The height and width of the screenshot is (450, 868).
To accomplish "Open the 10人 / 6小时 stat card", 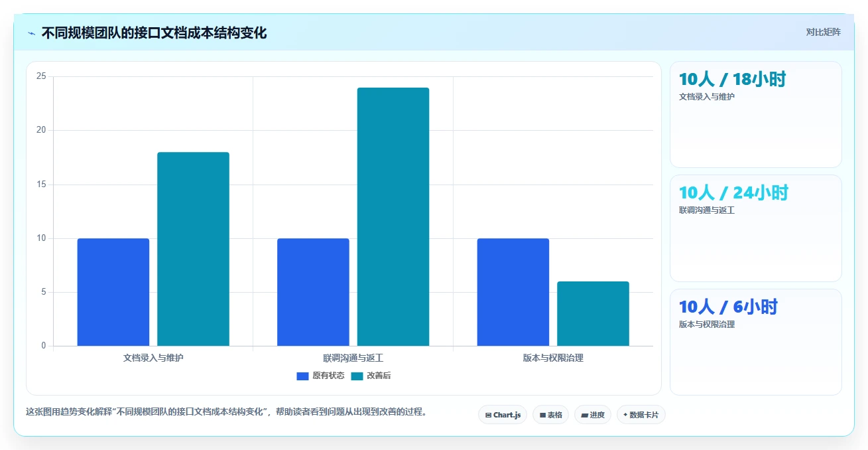I will 755,342.
